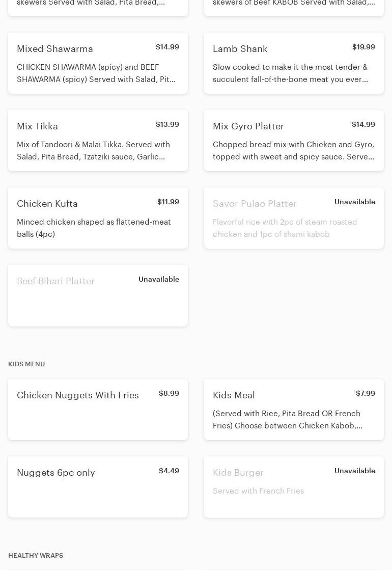The width and height of the screenshot is (392, 570).
Task: Click the unavailable Savor Pulao Platter card
Action: point(294,218)
